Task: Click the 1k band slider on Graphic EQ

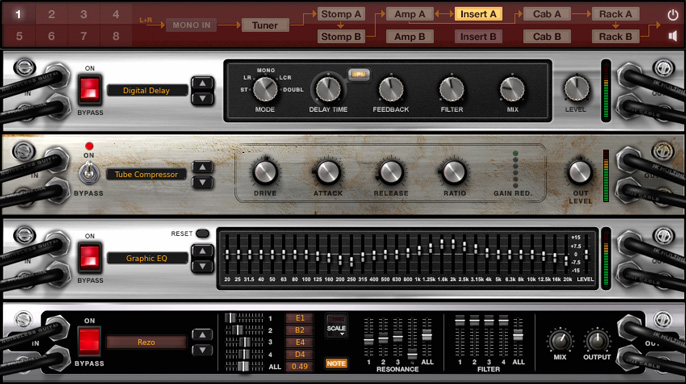Action: click(x=419, y=250)
